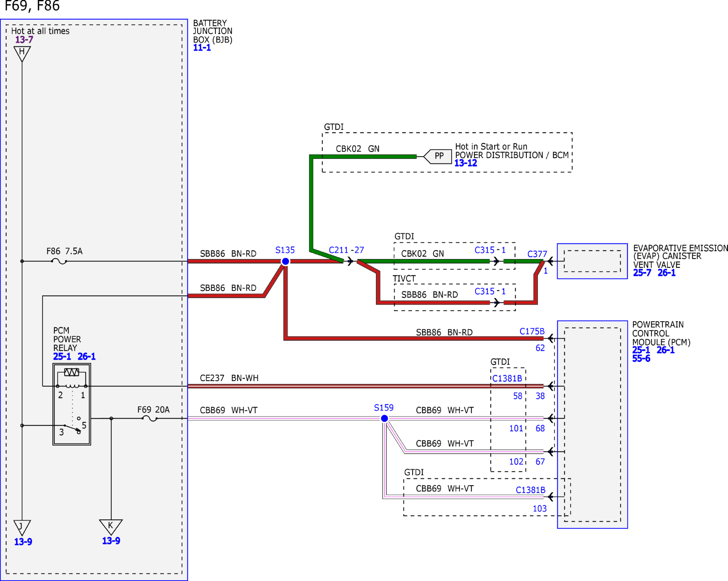Click the F69, F86 page title
The width and height of the screenshot is (728, 581).
(x=32, y=6)
